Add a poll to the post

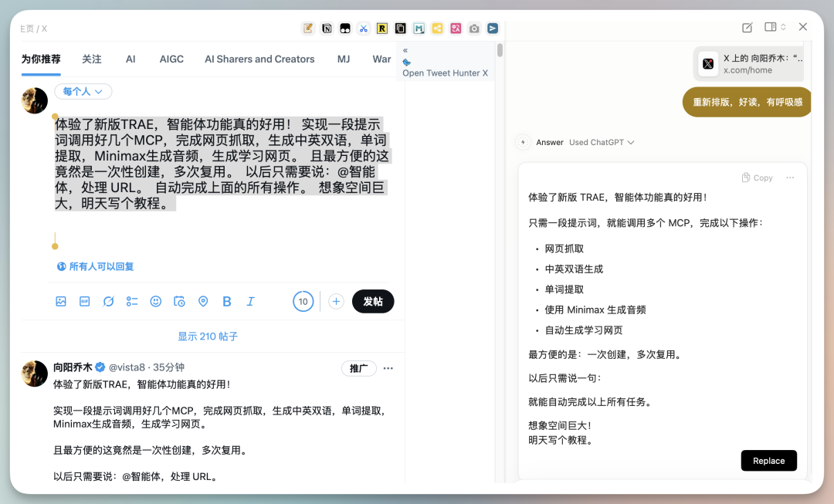coord(132,302)
